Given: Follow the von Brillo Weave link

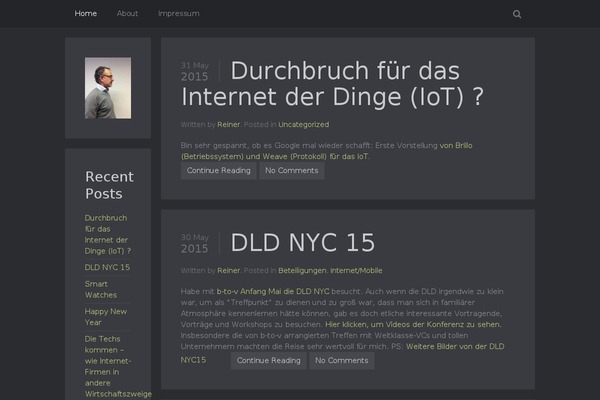Looking at the screenshot, I should 326,151.
